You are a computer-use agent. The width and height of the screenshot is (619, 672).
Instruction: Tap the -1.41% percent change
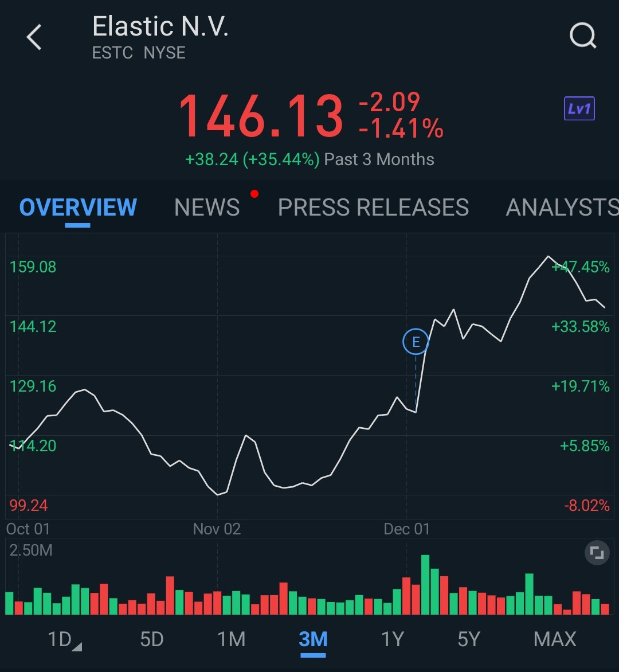[401, 128]
